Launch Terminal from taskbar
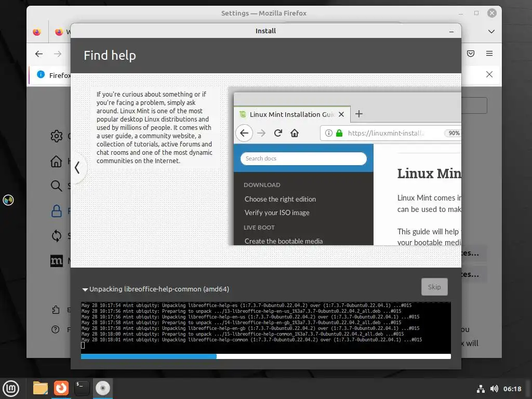The image size is (532, 399). (82, 388)
